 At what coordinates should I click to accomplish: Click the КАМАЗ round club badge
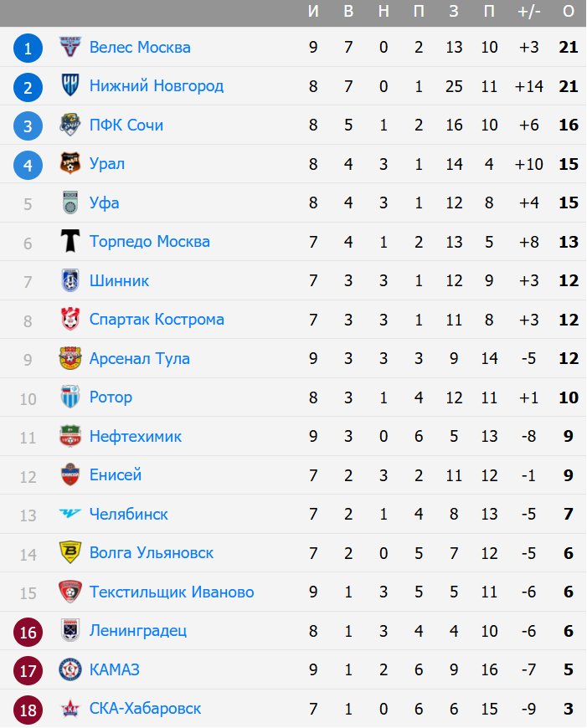70,669
